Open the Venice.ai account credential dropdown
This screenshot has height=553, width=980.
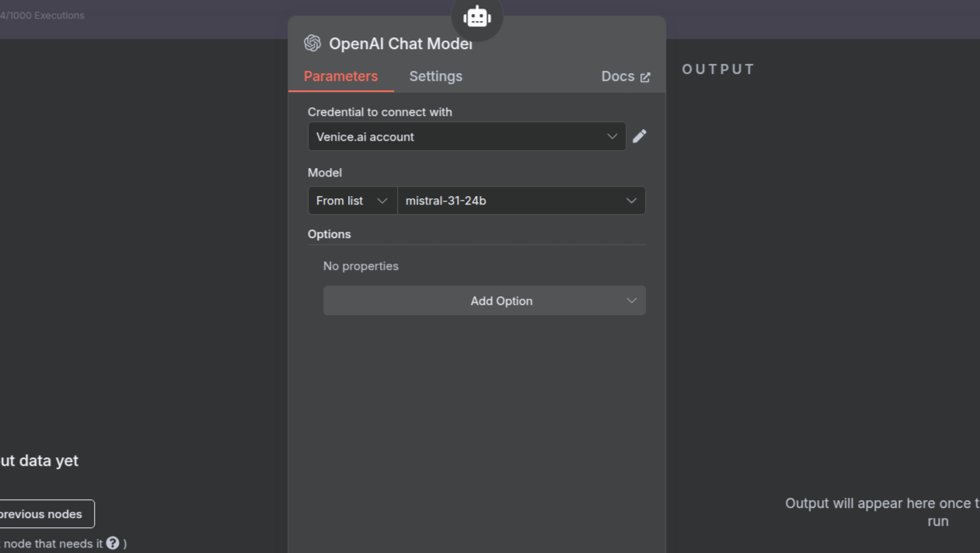tap(466, 136)
